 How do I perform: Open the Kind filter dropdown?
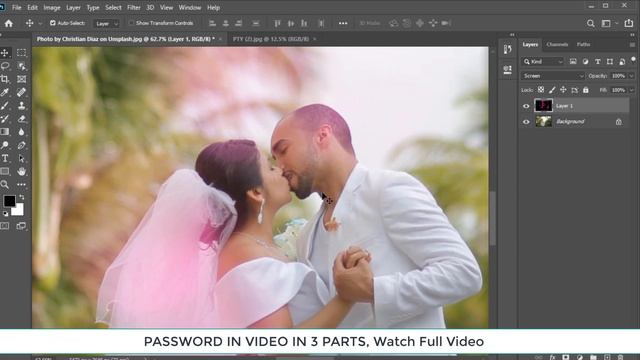click(543, 62)
